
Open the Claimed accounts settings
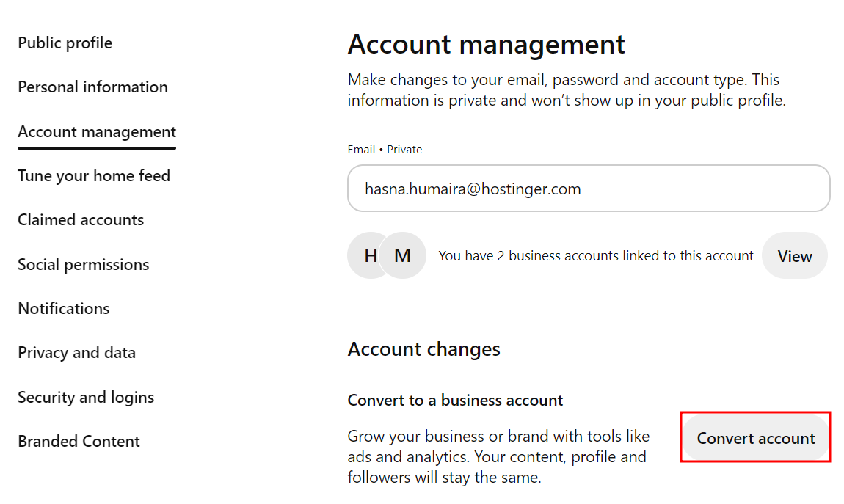point(81,219)
